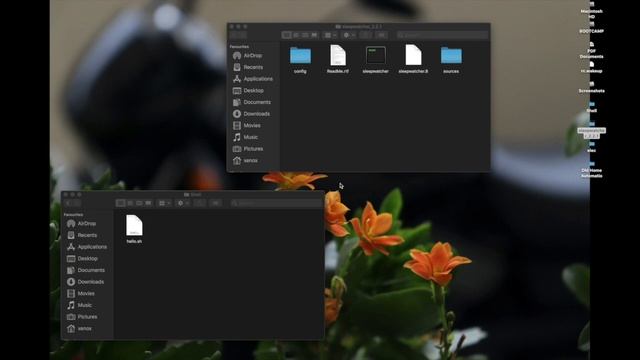Open group-by dropdown in Shell window

164,203
